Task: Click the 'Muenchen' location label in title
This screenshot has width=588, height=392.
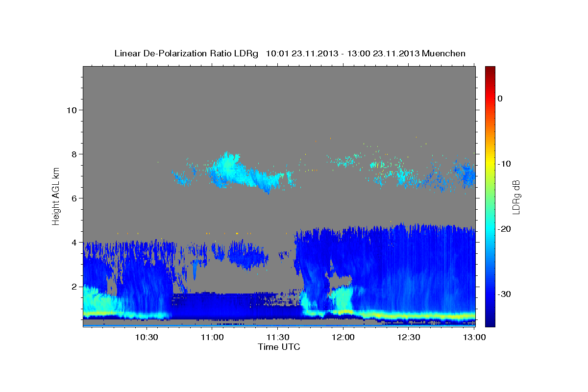Action: coord(444,53)
